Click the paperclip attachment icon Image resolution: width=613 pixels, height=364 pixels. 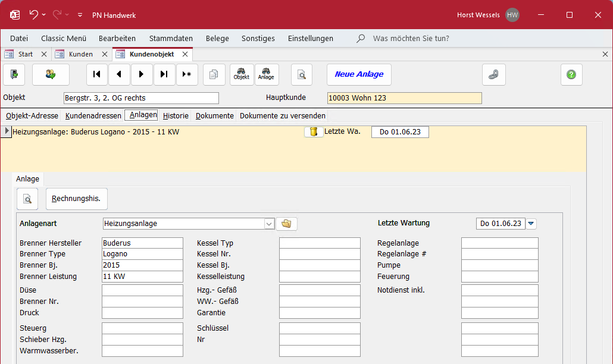click(x=494, y=74)
